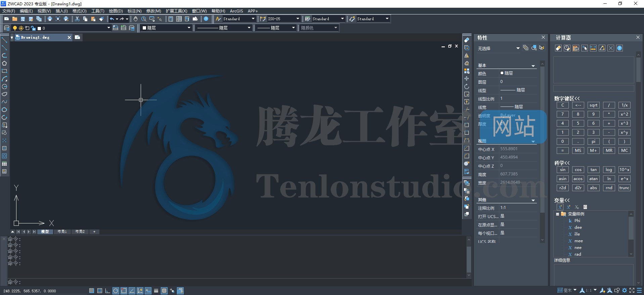Click the Undo arrow
This screenshot has width=644, height=295.
(x=112, y=19)
